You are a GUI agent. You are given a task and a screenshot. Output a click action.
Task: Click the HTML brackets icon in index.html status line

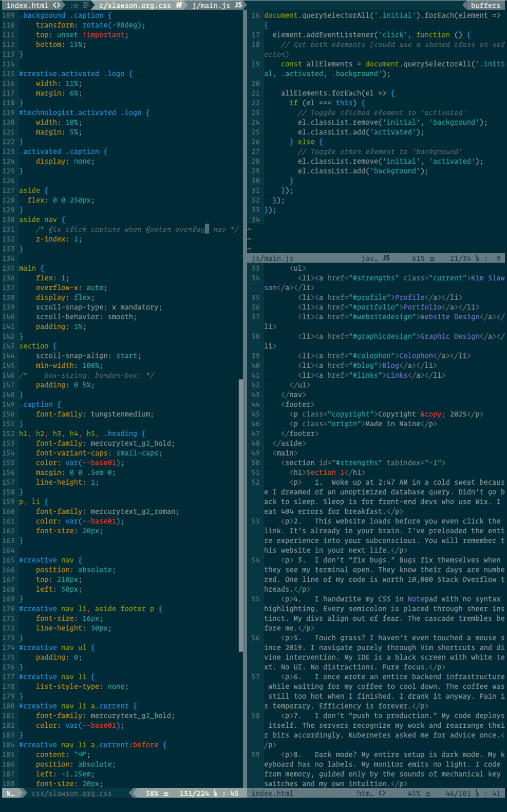[382, 793]
